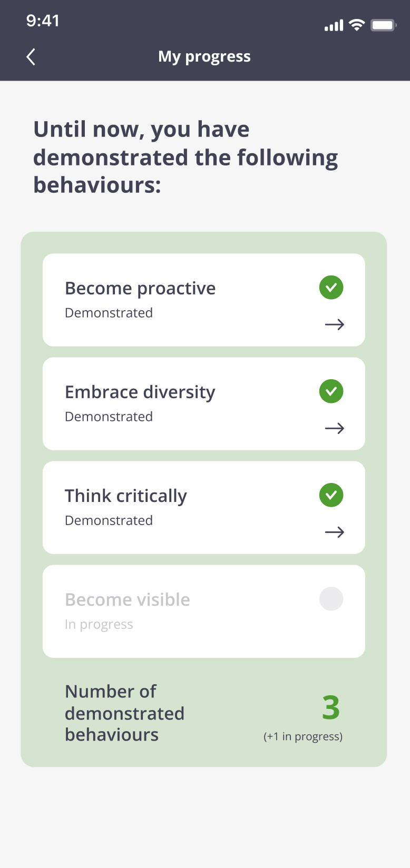The width and height of the screenshot is (410, 868).
Task: Click the battery status icon
Action: tap(383, 25)
